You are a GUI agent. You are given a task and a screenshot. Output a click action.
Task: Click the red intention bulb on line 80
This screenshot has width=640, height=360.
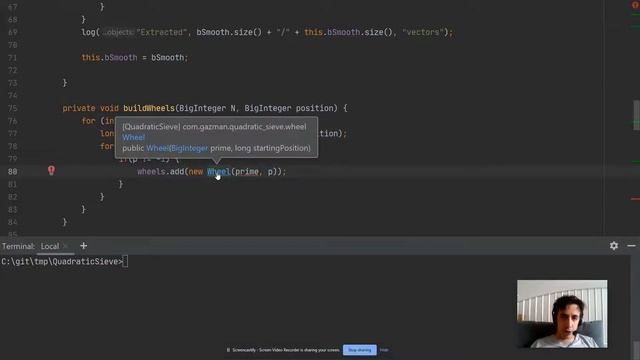pyautogui.click(x=51, y=171)
